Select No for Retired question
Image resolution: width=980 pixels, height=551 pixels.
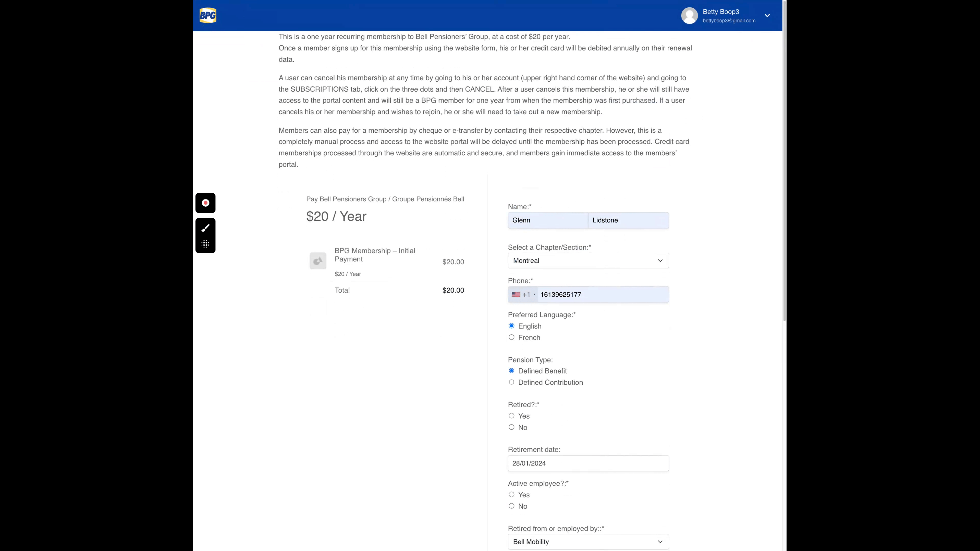point(511,427)
